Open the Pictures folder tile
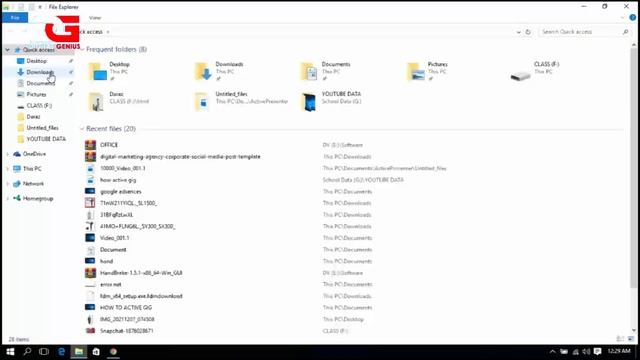Screen dimensions: 640x360 tap(427, 71)
